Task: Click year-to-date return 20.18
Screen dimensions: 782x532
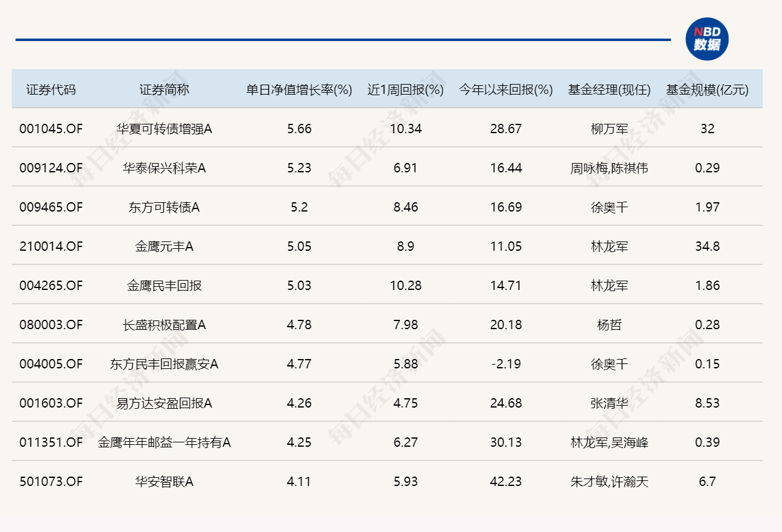Action: [506, 325]
